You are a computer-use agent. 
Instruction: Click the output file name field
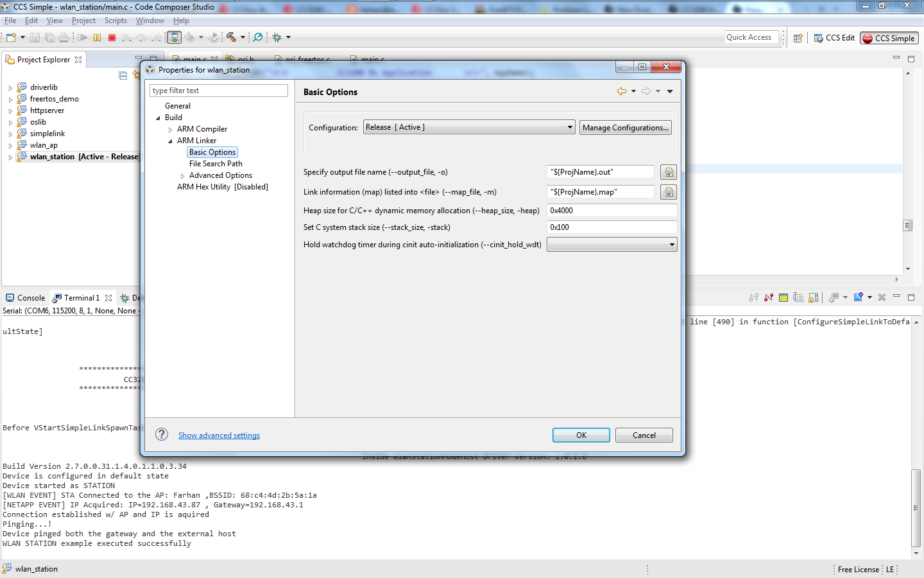point(601,172)
